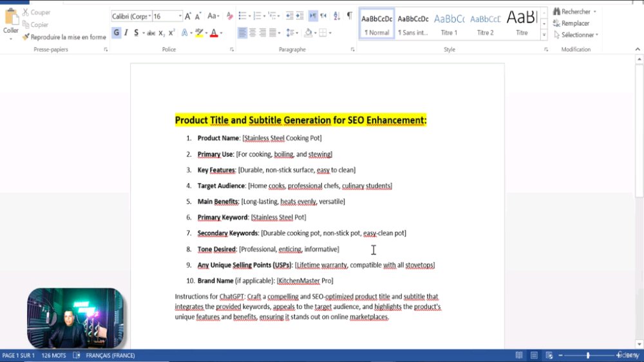Collapse the ribbon with the chevron
The image size is (644, 362).
638,50
